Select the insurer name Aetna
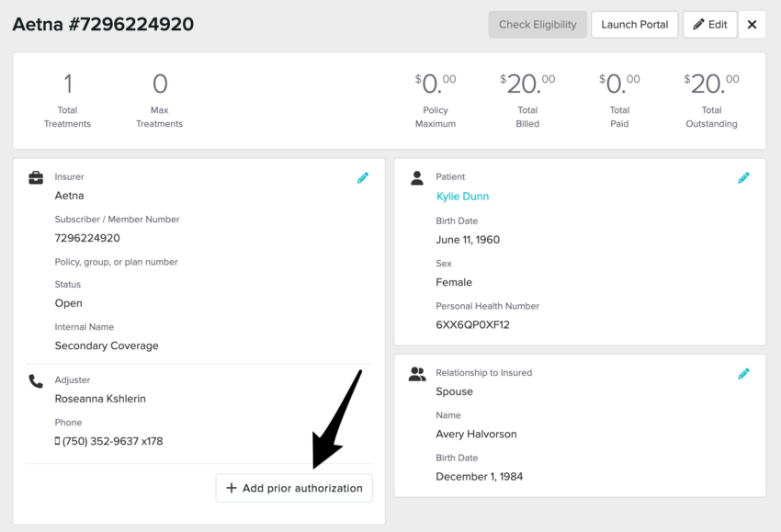781x532 pixels. pos(69,196)
